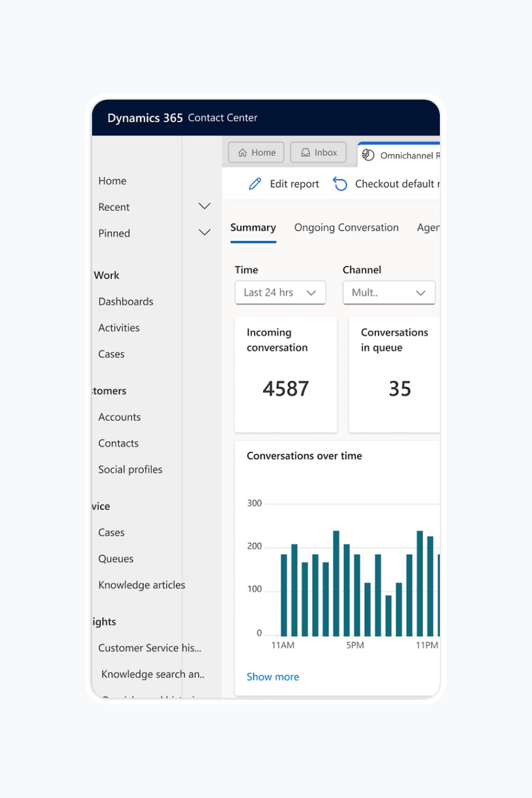Switch to the Summary tab

[253, 228]
